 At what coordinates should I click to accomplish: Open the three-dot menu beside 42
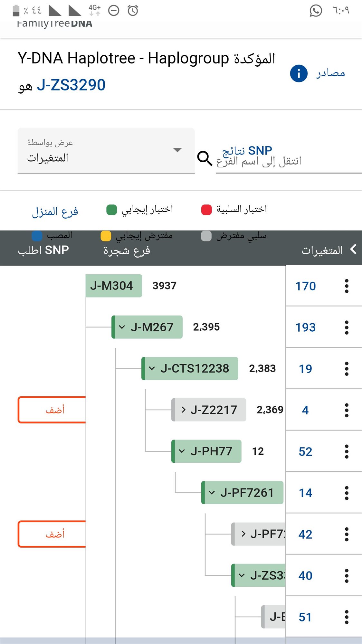[347, 534]
